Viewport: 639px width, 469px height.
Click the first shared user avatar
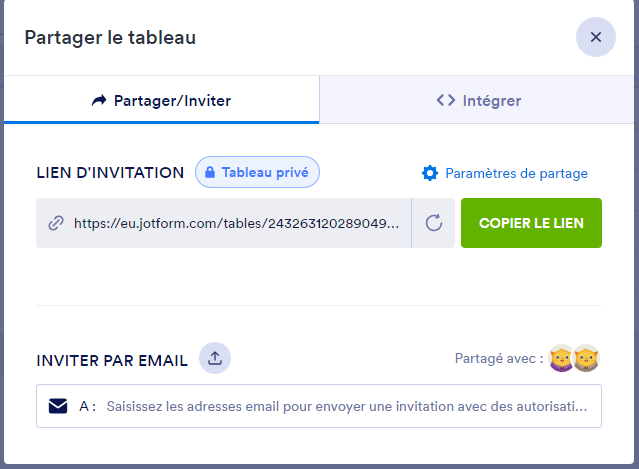[561, 358]
